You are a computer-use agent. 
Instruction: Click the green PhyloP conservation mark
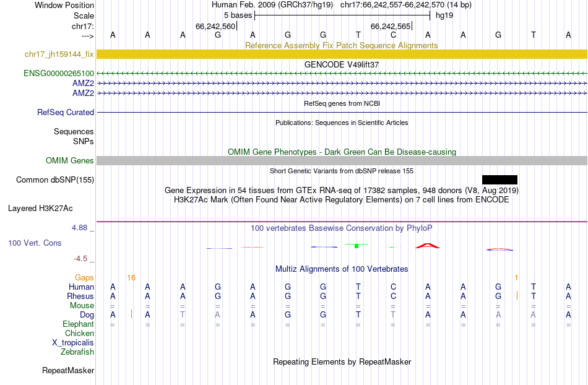click(x=357, y=246)
